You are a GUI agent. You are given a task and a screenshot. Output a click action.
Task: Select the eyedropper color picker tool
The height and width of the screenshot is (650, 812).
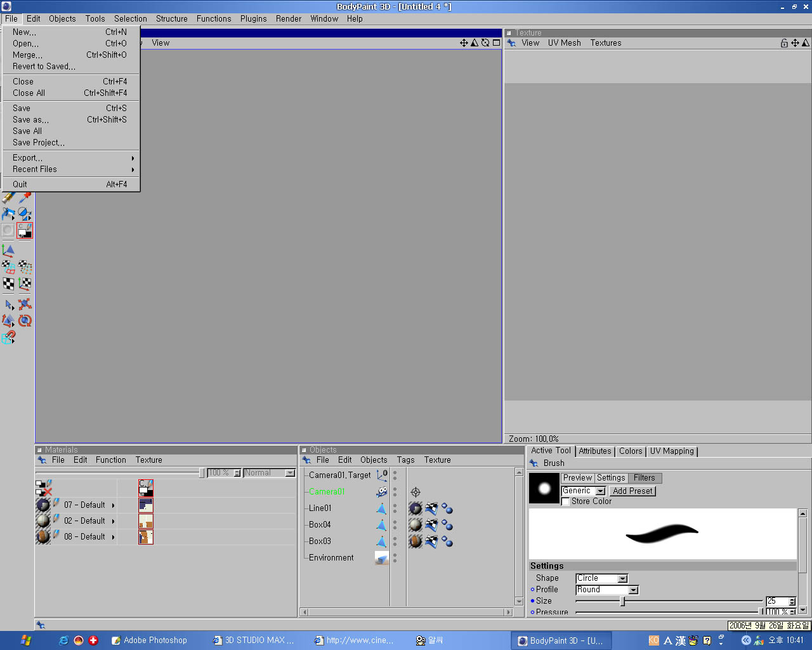[x=25, y=198]
